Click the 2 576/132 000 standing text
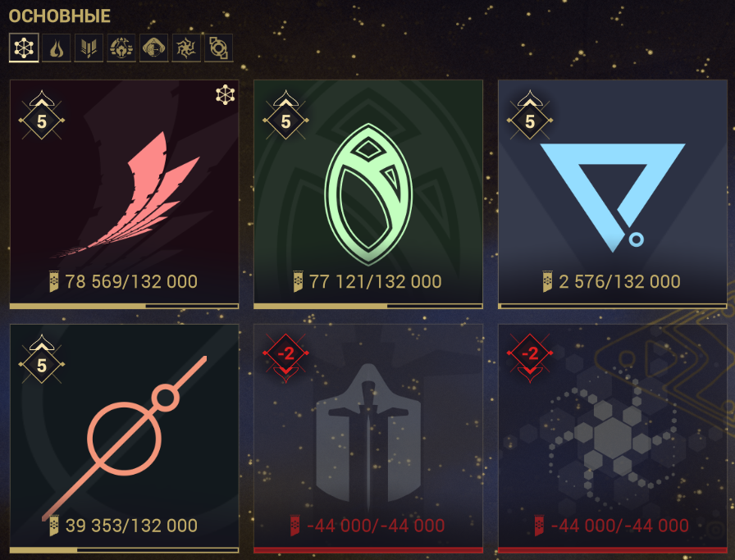The image size is (735, 560). (619, 282)
